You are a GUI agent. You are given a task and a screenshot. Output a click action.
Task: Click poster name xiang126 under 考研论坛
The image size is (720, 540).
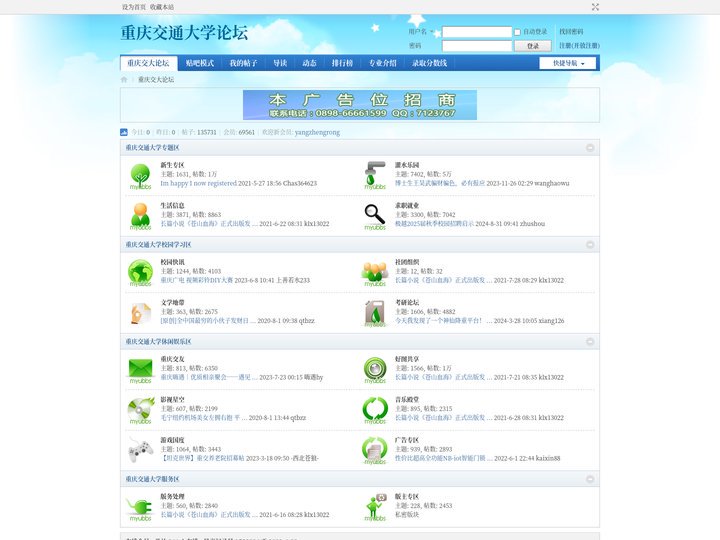551,321
